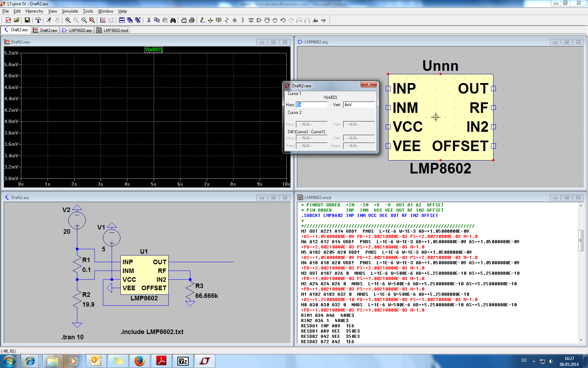Select the Resistor placement tool

226,20
